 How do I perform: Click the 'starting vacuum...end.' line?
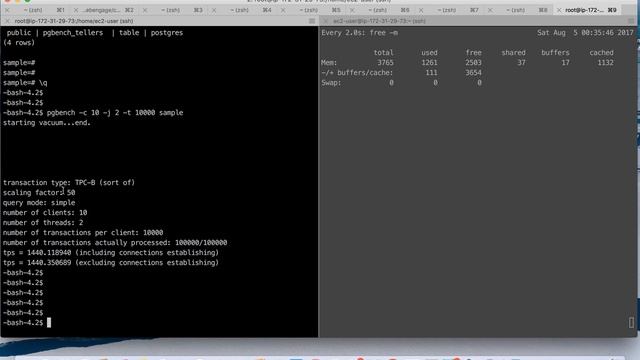47,122
